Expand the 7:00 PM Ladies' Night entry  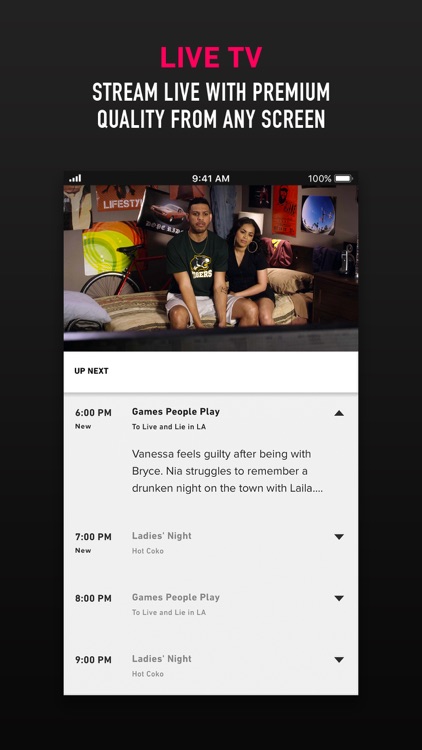[339, 537]
